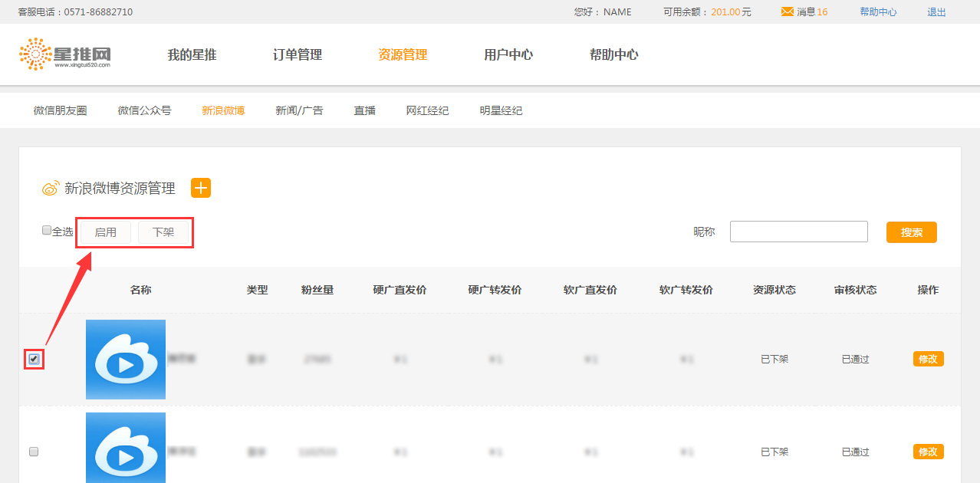This screenshot has height=483, width=980.
Task: Click 修改 for the first resource row
Action: pyautogui.click(x=928, y=359)
